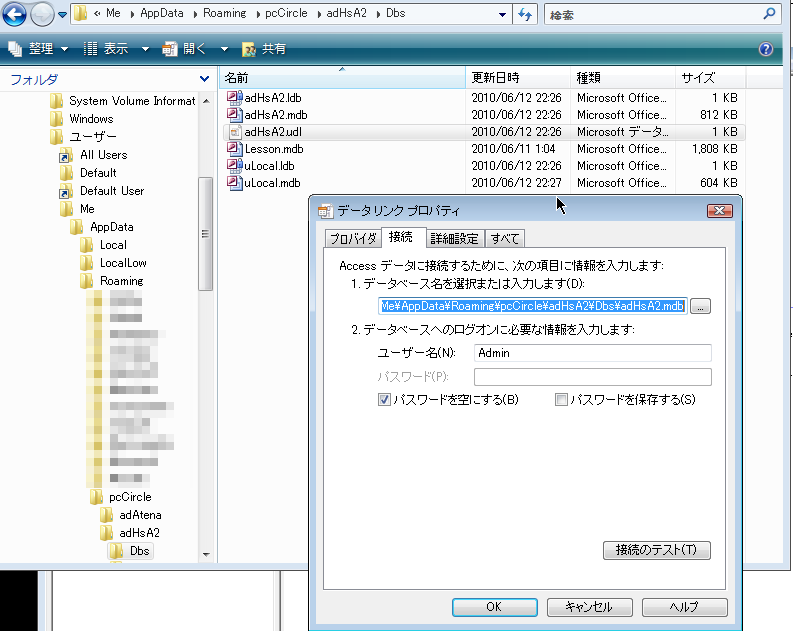Click the help question mark icon
The height and width of the screenshot is (631, 793).
click(x=766, y=49)
